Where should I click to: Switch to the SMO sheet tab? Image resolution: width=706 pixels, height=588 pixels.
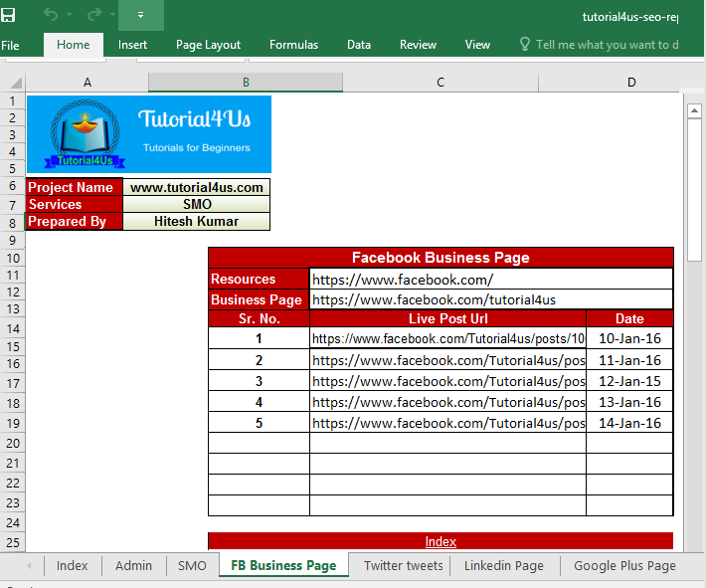click(192, 565)
